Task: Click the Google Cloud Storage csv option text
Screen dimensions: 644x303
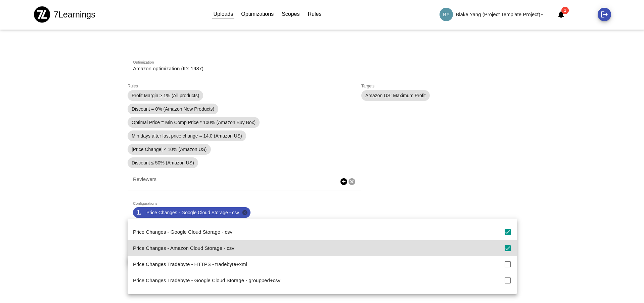Action: point(183,232)
